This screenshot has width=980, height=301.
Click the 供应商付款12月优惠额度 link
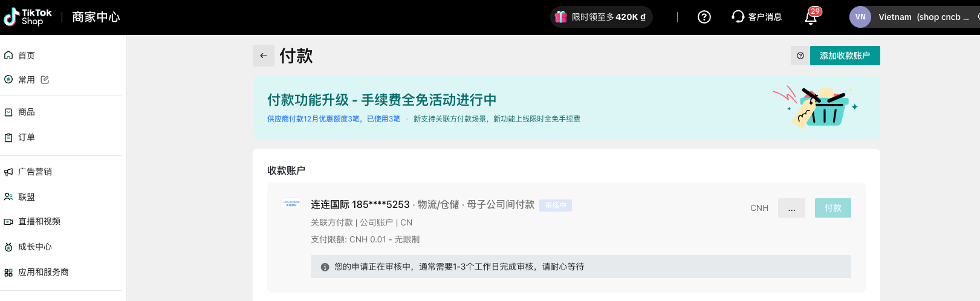point(334,119)
